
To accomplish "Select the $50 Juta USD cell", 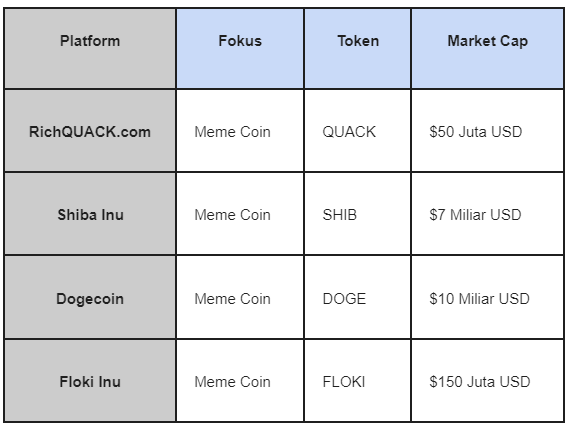I will coord(487,131).
